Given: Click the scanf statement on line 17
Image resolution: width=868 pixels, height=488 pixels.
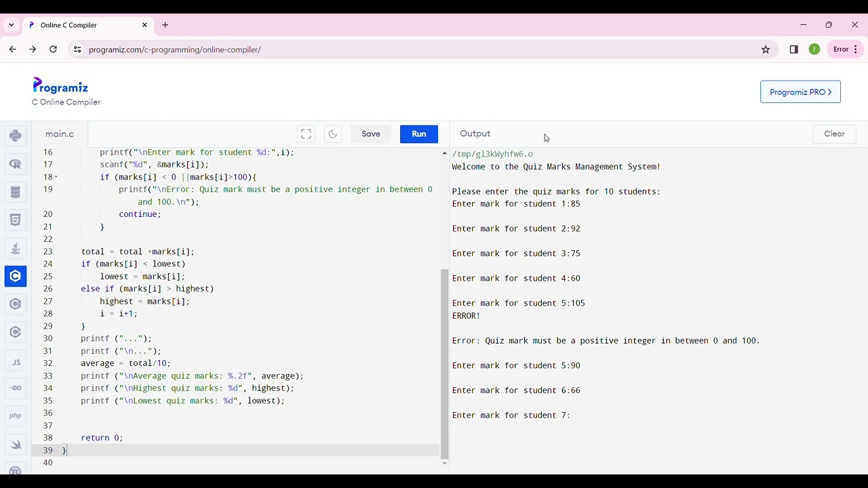Looking at the screenshot, I should [x=154, y=165].
